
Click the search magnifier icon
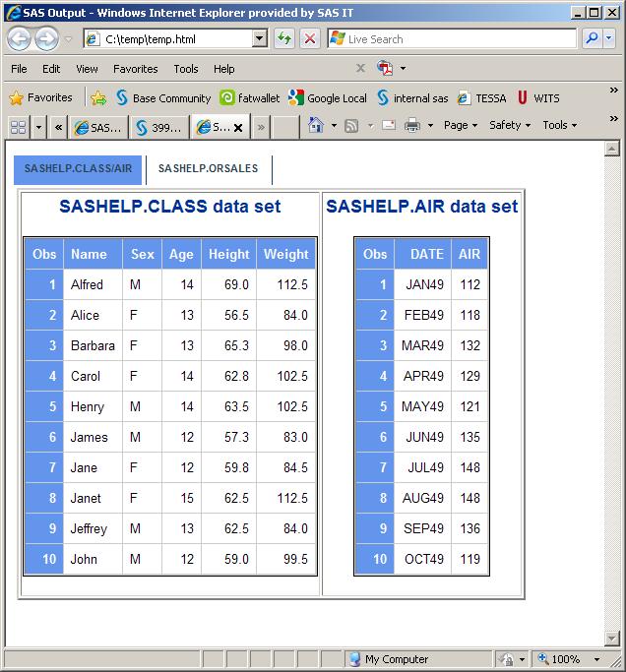coord(593,38)
